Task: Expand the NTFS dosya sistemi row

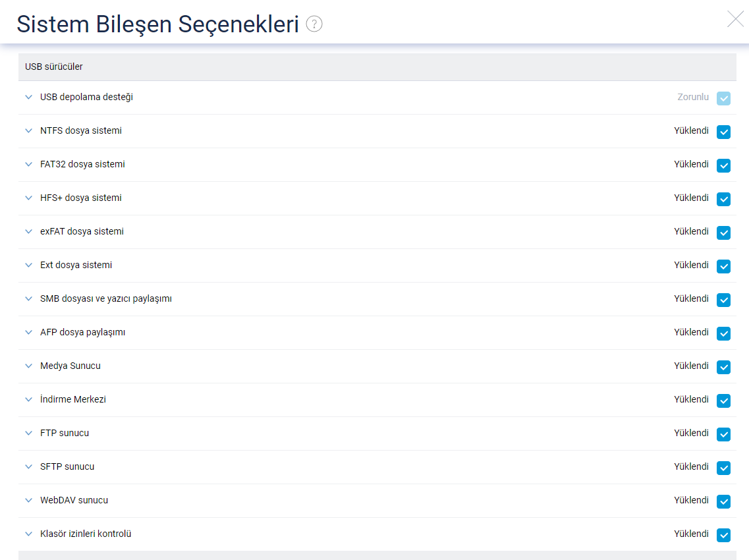Action: (29, 130)
